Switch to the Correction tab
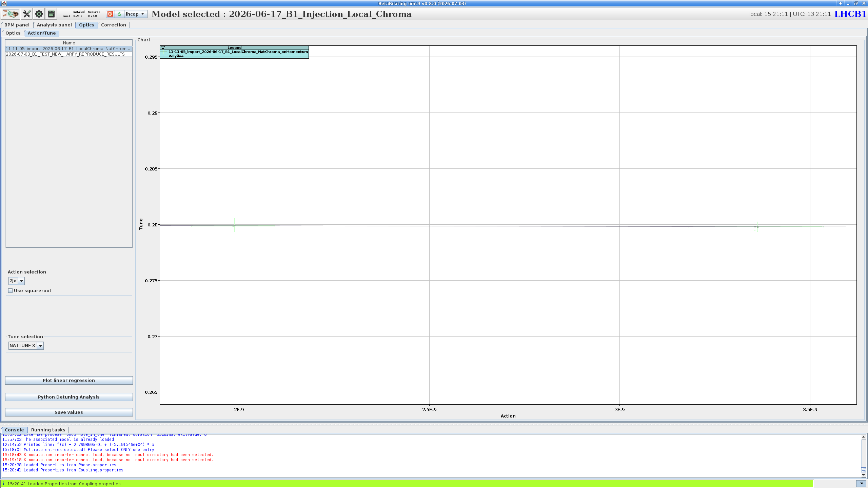Screen dimensions: 868x488 click(x=114, y=25)
